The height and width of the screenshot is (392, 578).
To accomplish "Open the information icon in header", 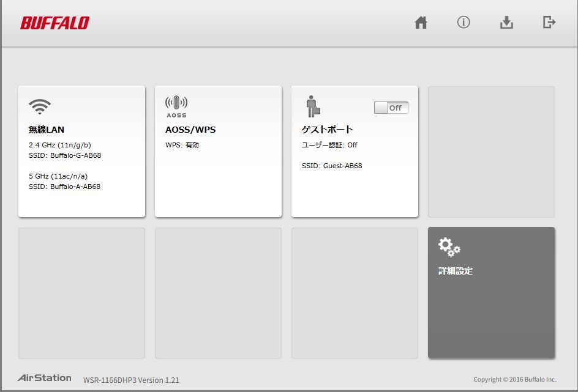I will 464,22.
